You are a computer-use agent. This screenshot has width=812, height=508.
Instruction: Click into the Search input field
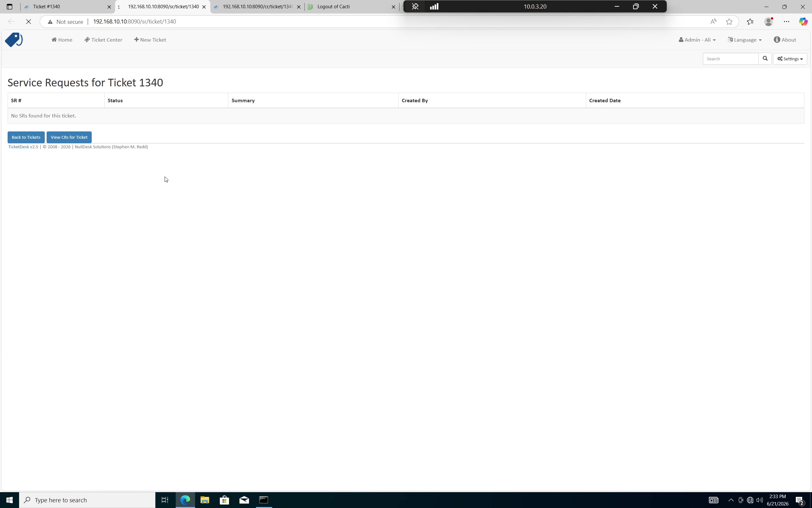click(x=730, y=59)
